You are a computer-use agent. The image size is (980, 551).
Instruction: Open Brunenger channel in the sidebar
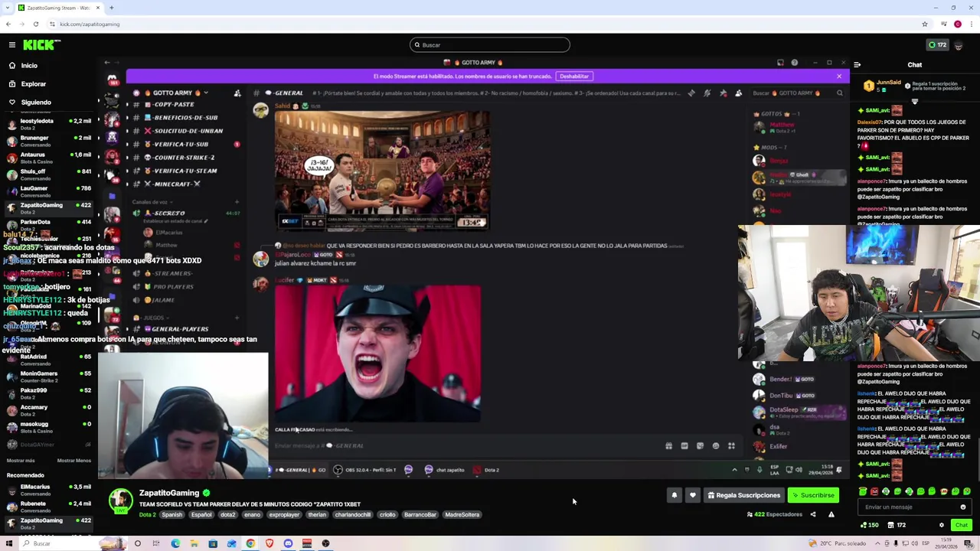click(47, 141)
